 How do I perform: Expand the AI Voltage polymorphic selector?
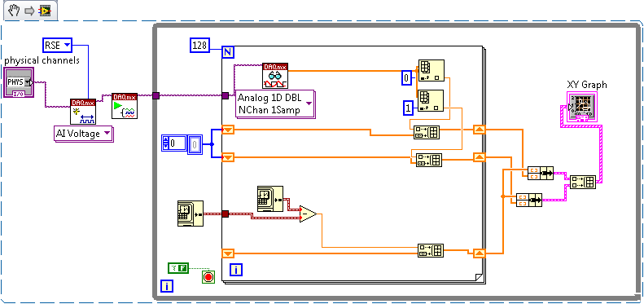click(x=84, y=134)
